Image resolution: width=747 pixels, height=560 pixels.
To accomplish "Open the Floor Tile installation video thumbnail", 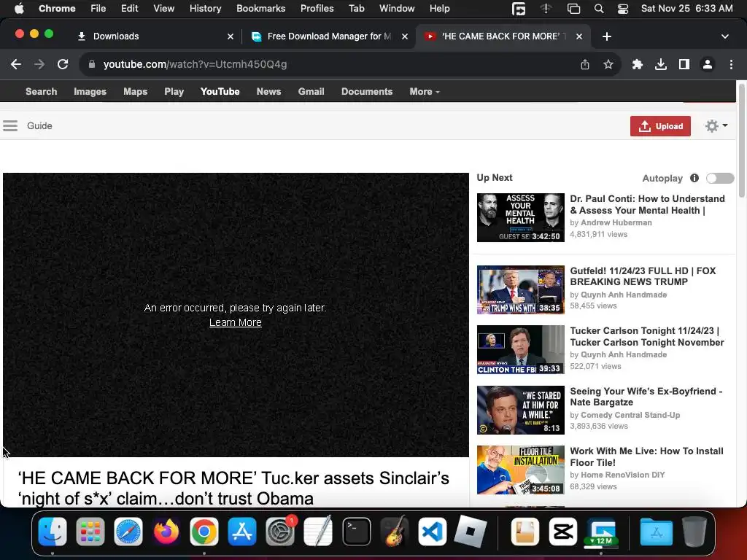I will click(x=520, y=470).
